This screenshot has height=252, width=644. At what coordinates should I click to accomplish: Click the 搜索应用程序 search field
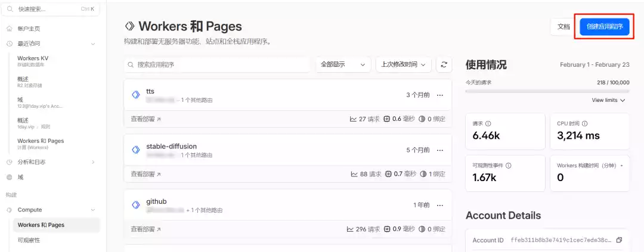pos(218,64)
